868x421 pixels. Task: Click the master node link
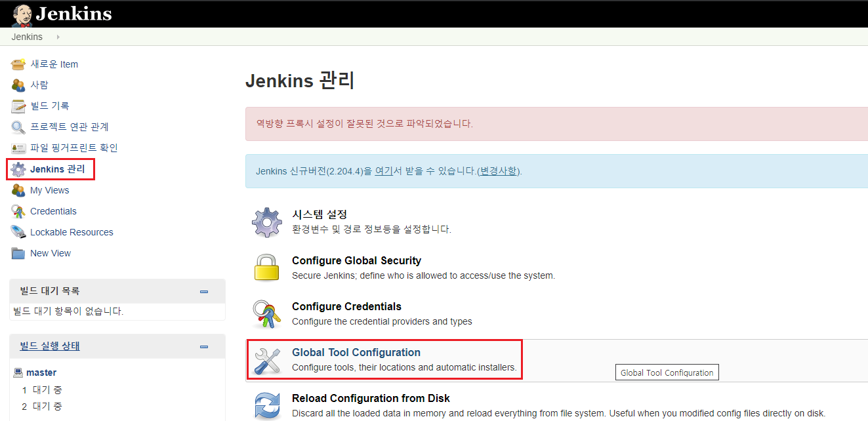[41, 372]
